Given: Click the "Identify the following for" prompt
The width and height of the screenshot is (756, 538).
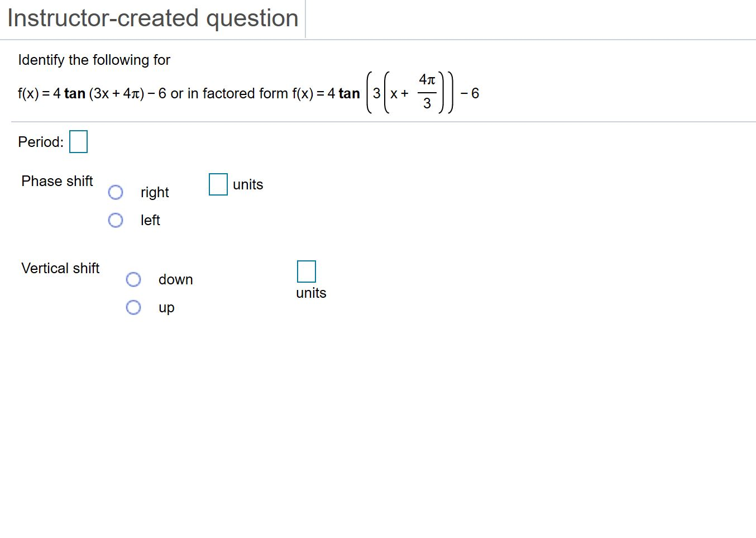Looking at the screenshot, I should (94, 60).
